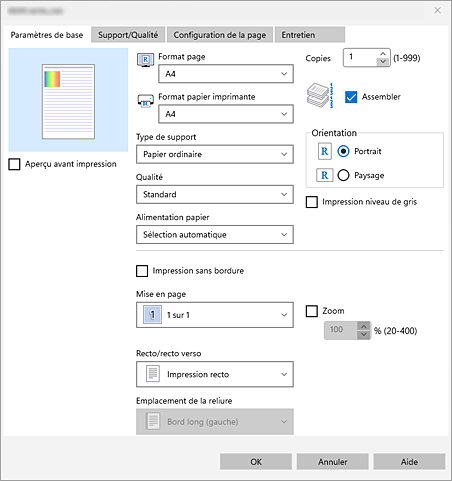Open the Format page dropdown

226,74
